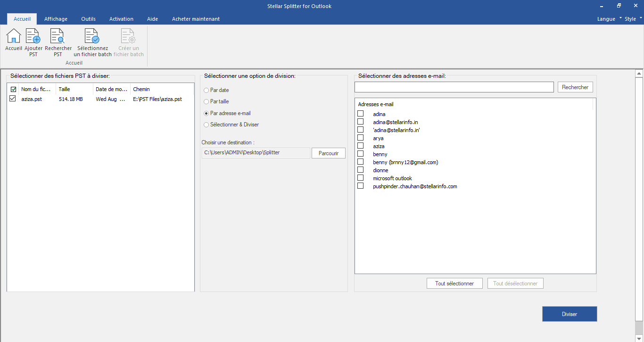Image resolution: width=644 pixels, height=342 pixels.
Task: Check the arya address checkbox
Action: [361, 138]
